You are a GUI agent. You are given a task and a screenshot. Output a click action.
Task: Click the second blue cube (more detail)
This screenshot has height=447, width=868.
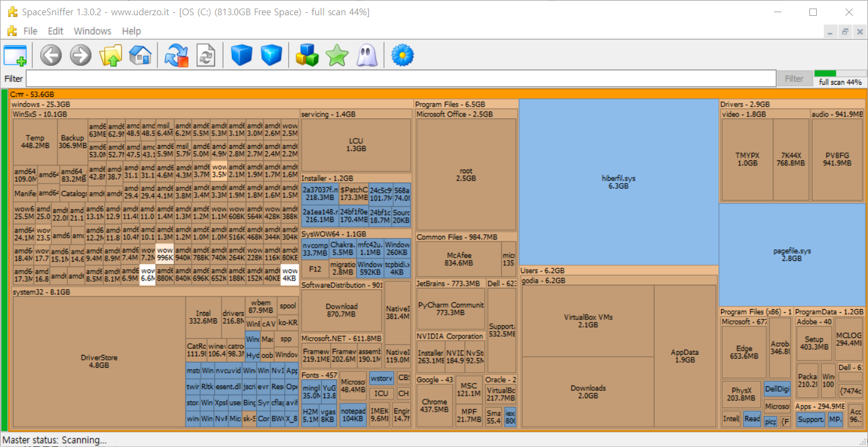click(271, 55)
